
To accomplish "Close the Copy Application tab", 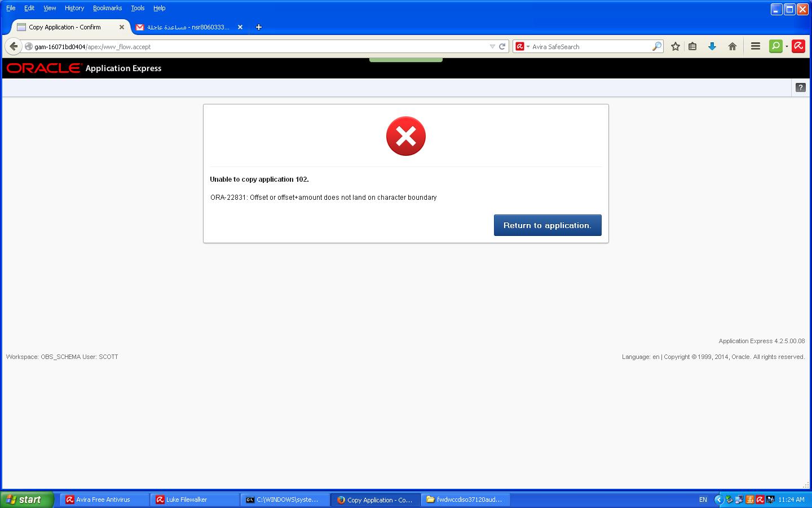I will (121, 27).
